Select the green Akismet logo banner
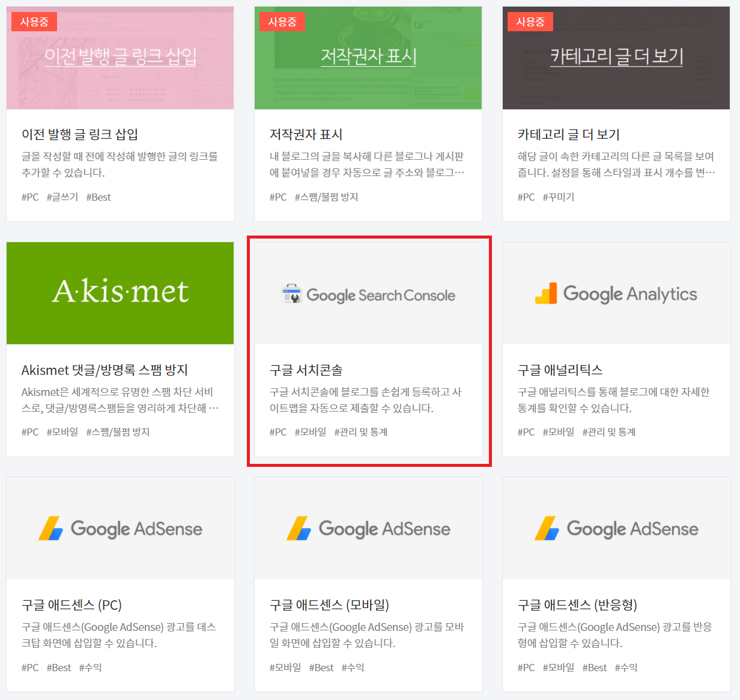The height and width of the screenshot is (700, 740). pos(120,293)
